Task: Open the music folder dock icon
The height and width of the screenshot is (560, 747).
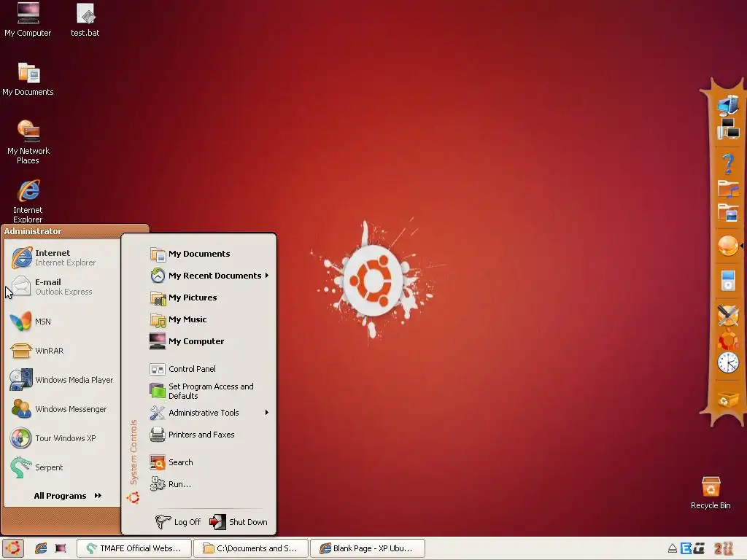Action: [x=728, y=189]
